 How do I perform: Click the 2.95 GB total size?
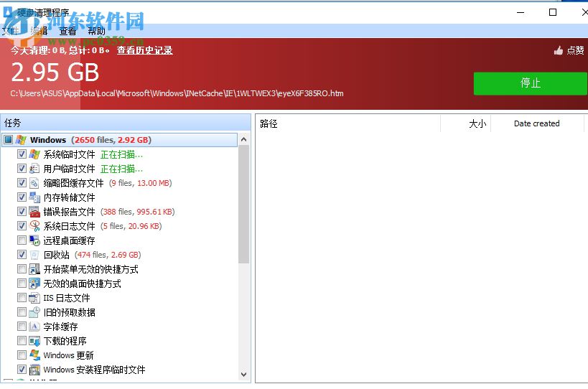tap(55, 72)
